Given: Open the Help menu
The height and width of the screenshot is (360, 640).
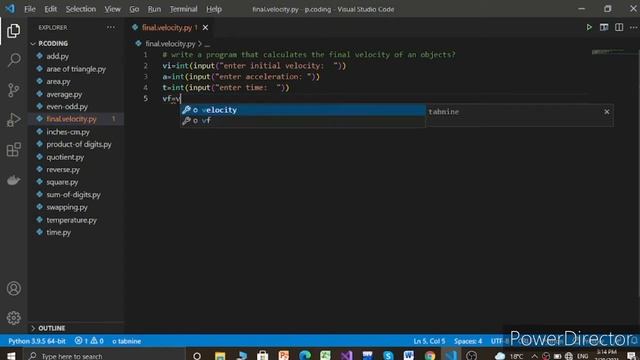Looking at the screenshot, I should click(214, 9).
